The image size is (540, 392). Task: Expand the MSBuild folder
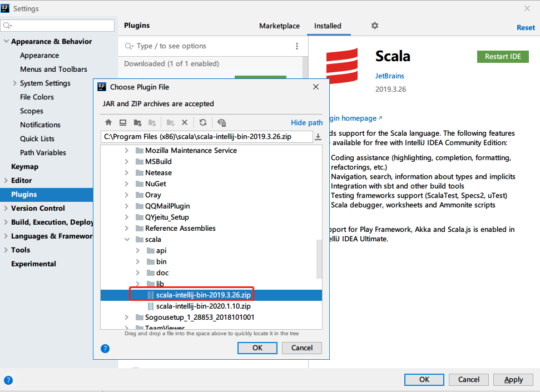(x=127, y=162)
